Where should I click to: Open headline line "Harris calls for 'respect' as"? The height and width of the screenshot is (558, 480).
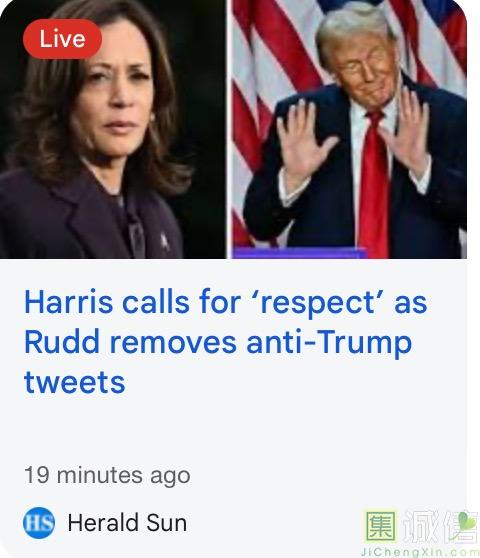click(x=226, y=302)
